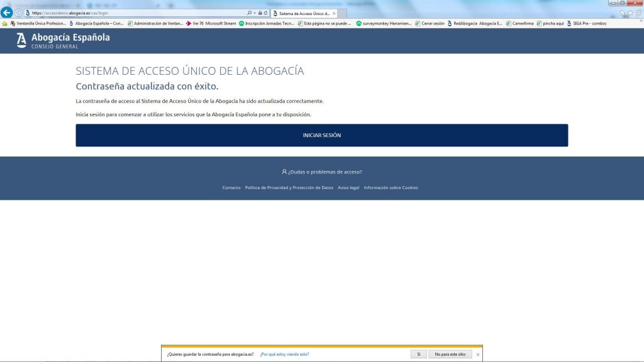Open the Abogacía Española – Con... bookmark
This screenshot has height=362, width=644.
coord(96,24)
